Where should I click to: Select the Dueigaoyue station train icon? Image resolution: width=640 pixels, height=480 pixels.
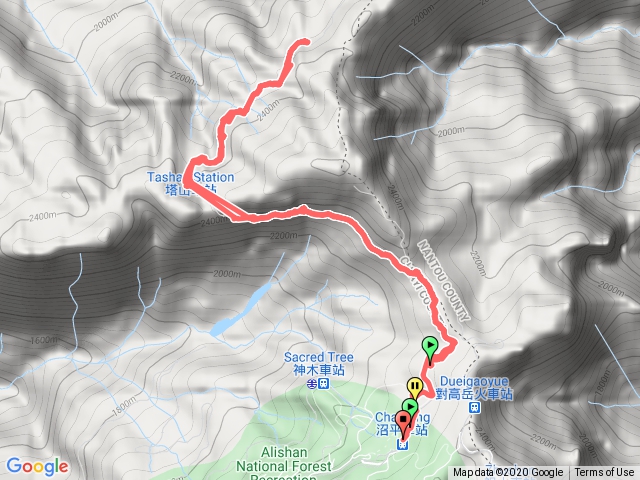[474, 407]
